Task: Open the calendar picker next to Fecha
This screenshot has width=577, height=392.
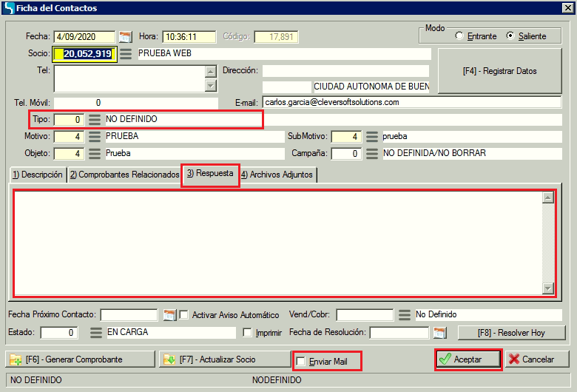Action: pos(125,37)
